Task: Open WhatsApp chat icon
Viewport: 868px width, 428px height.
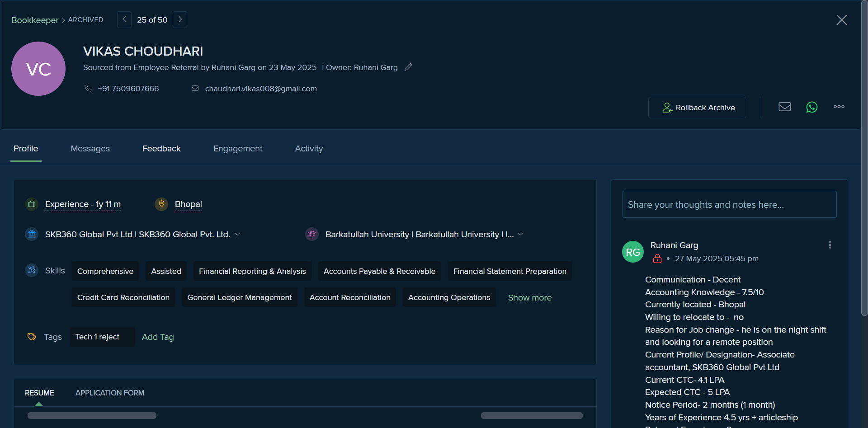Action: [x=812, y=107]
